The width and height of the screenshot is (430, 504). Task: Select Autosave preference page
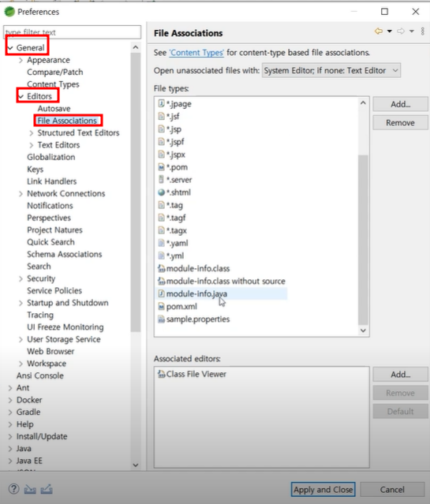pyautogui.click(x=54, y=108)
